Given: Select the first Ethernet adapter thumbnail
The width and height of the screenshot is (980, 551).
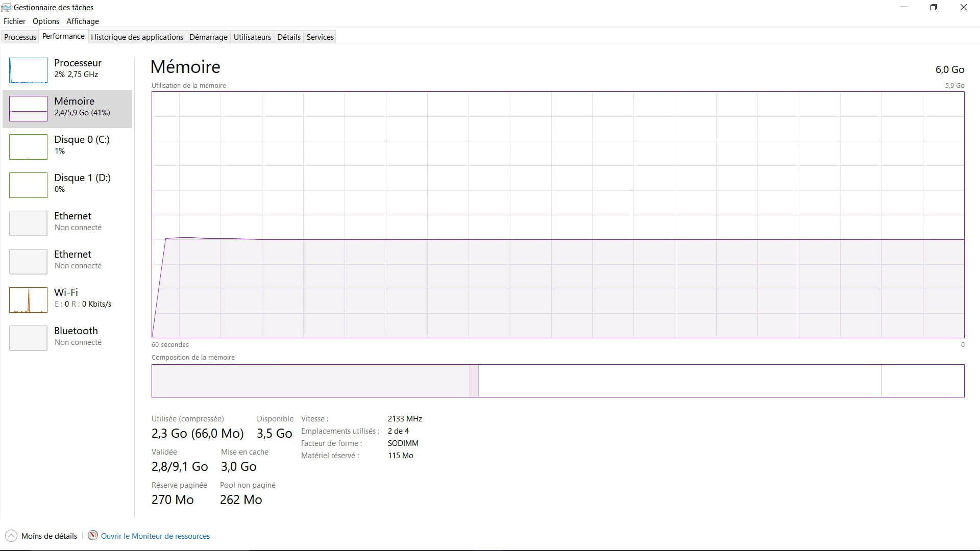Looking at the screenshot, I should (x=28, y=223).
